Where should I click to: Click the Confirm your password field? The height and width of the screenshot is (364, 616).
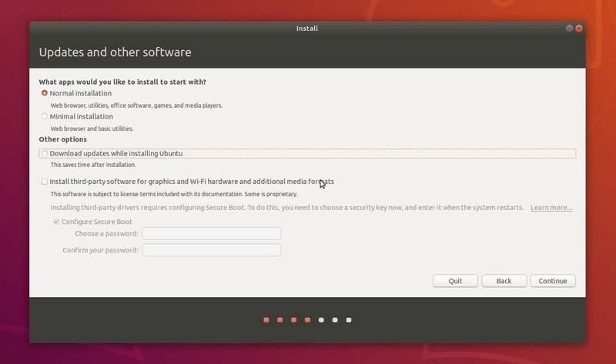[211, 250]
